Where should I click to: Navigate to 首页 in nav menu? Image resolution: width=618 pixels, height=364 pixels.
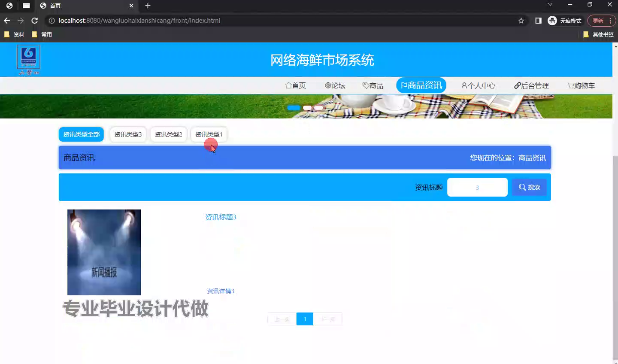[296, 85]
